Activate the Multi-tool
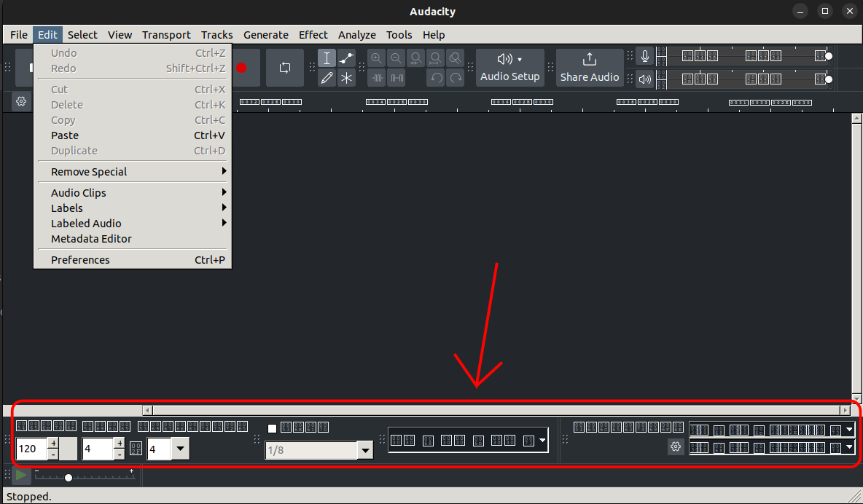The image size is (863, 504). click(346, 78)
